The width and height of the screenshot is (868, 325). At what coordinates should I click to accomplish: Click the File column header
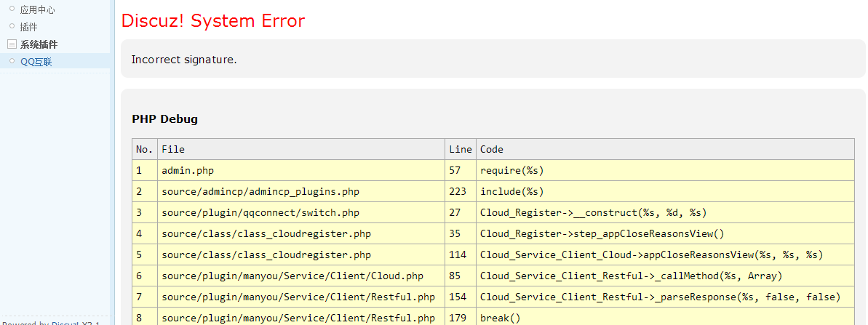(173, 149)
